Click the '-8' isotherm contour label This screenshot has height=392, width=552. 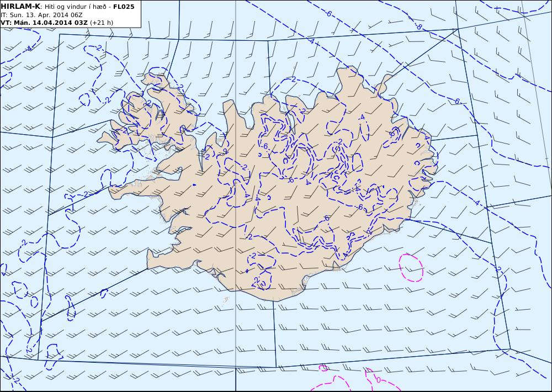[418, 27]
